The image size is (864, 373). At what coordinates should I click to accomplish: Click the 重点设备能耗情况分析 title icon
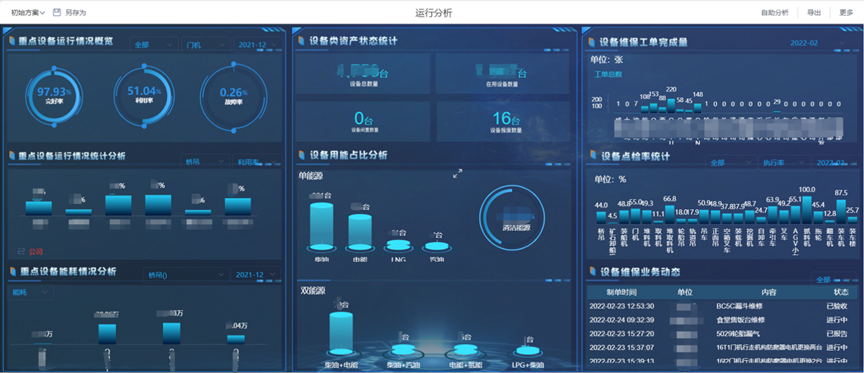click(13, 271)
